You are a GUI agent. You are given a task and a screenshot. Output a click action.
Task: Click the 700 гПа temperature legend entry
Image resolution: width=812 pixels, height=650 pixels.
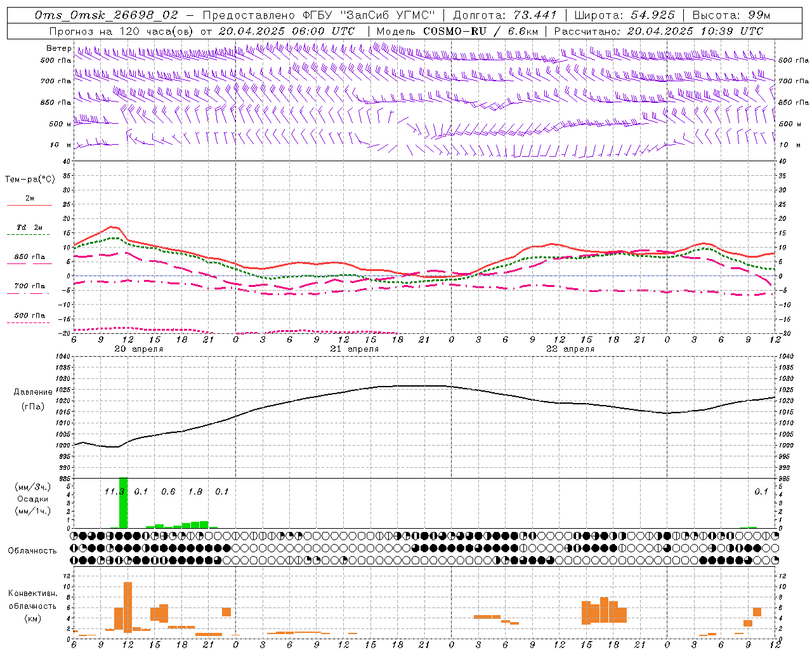click(29, 286)
